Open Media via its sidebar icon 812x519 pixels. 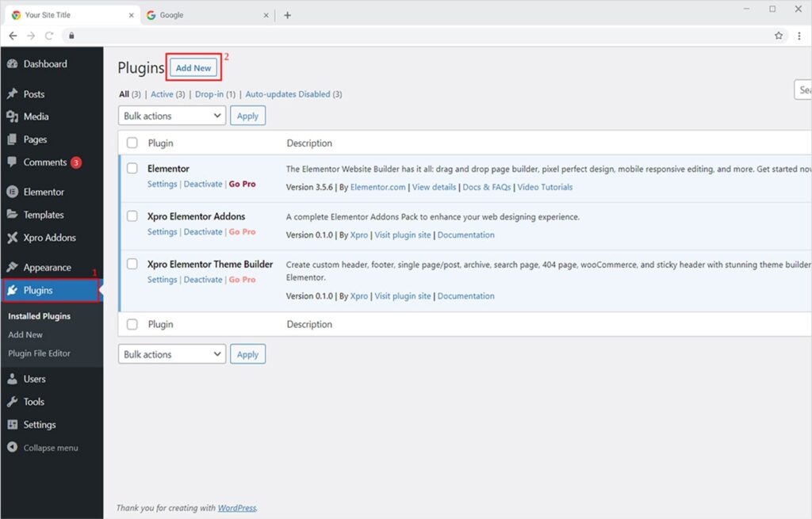(x=12, y=116)
